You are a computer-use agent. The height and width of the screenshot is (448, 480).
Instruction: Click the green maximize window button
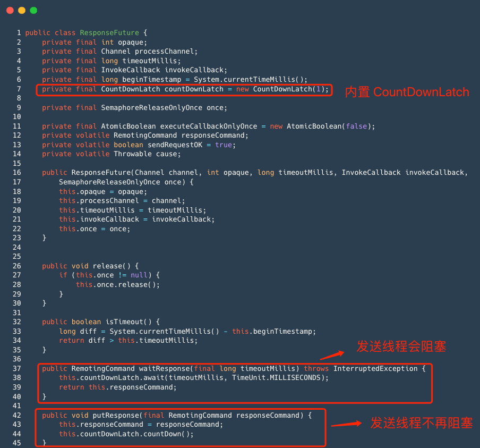(33, 10)
